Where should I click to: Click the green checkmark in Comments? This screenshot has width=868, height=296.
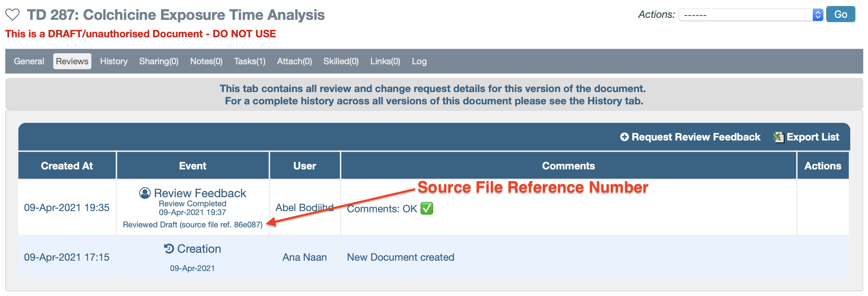[427, 208]
